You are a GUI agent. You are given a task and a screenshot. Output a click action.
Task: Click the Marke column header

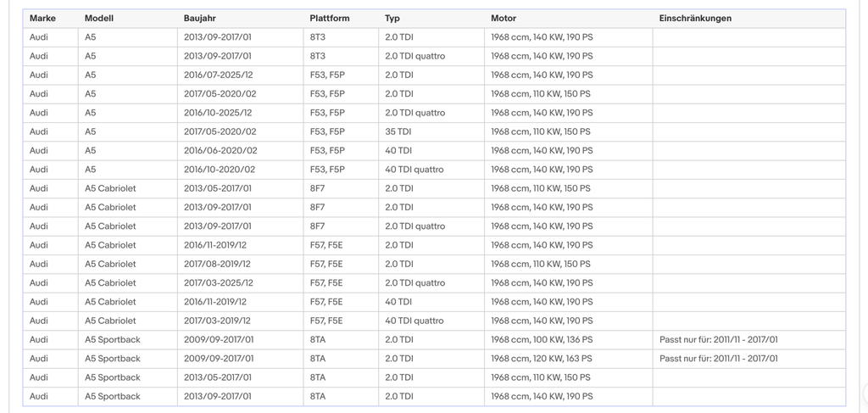pyautogui.click(x=50, y=19)
